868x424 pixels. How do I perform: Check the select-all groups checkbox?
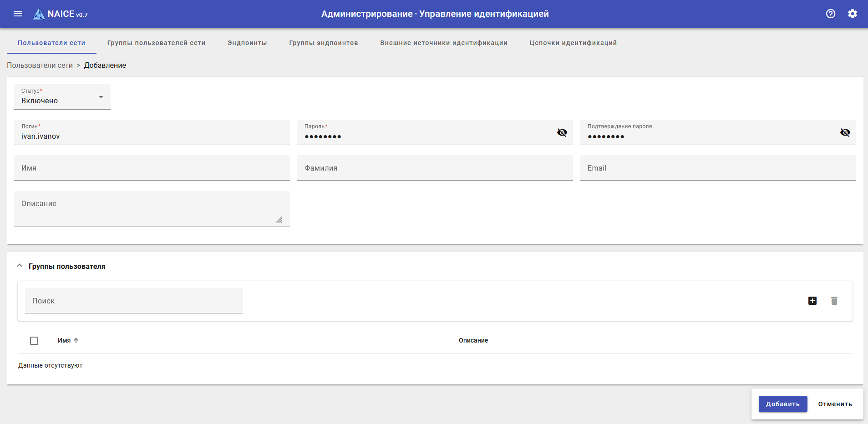pos(34,341)
